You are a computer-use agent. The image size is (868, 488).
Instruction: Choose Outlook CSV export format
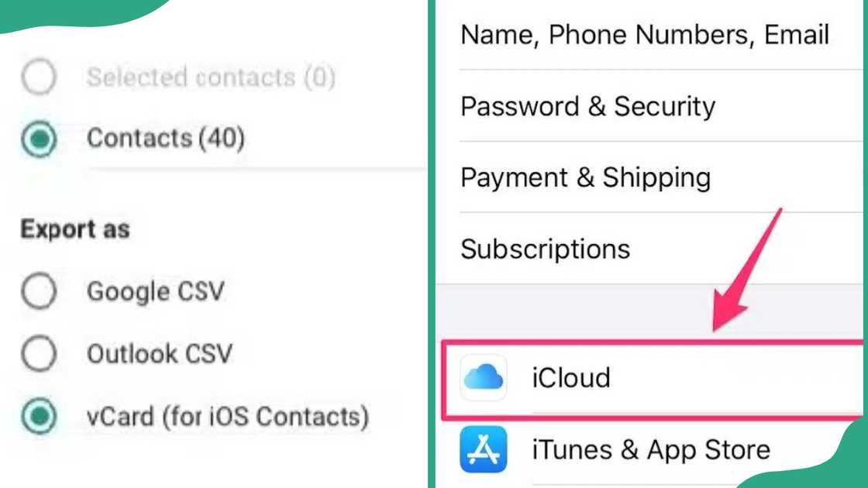[x=40, y=354]
